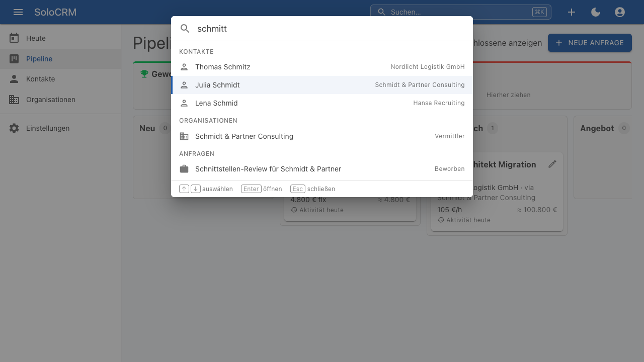
Task: Click the Vermittler label
Action: tap(450, 136)
